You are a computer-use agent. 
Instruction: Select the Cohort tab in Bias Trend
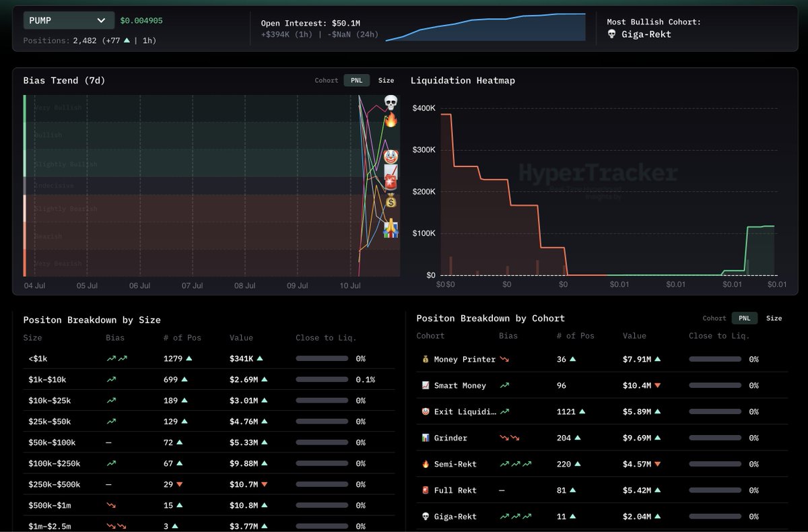[326, 80]
